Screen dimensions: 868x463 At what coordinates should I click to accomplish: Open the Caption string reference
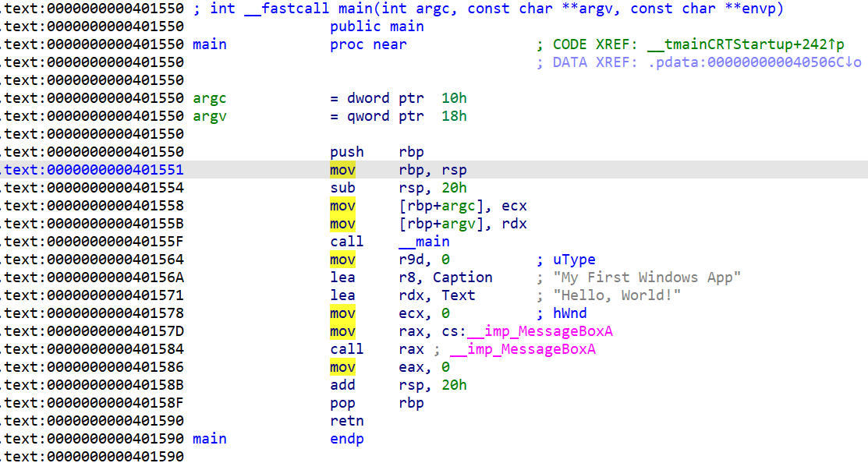click(462, 277)
